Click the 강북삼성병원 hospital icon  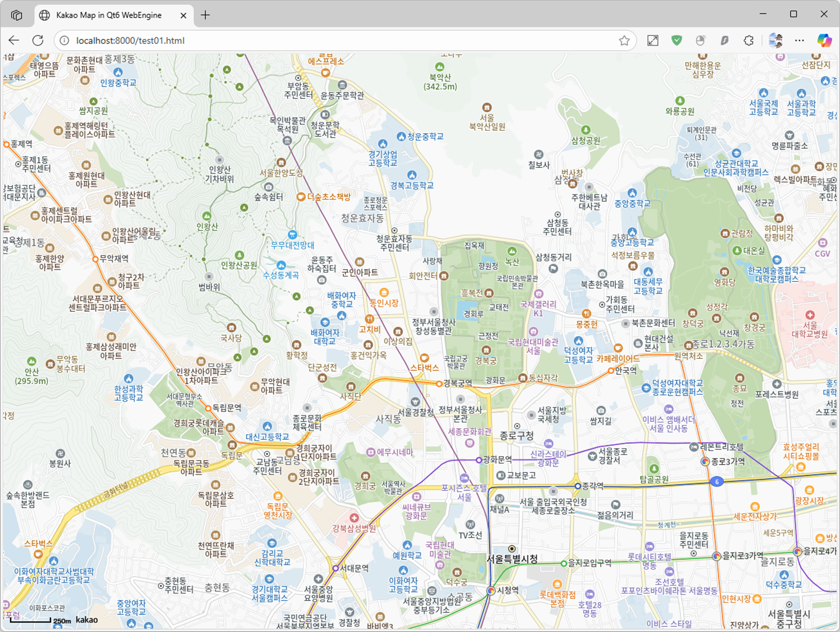pos(353,518)
